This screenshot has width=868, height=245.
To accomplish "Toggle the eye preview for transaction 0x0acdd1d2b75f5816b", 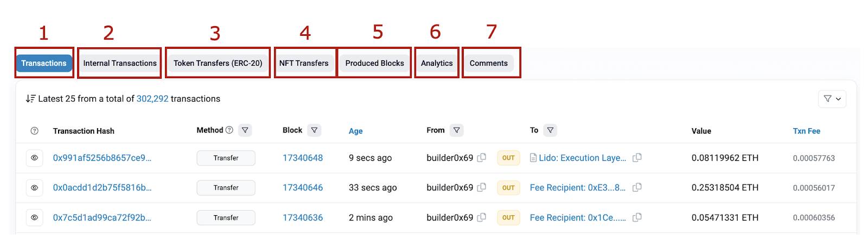I will click(x=34, y=188).
